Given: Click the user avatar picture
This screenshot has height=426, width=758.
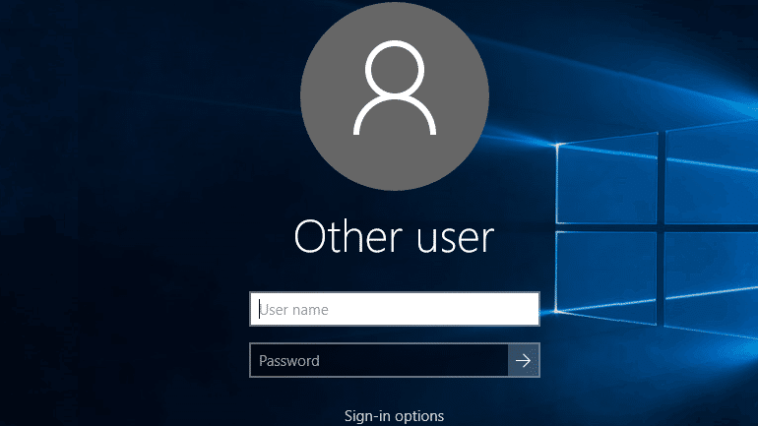Looking at the screenshot, I should click(394, 96).
